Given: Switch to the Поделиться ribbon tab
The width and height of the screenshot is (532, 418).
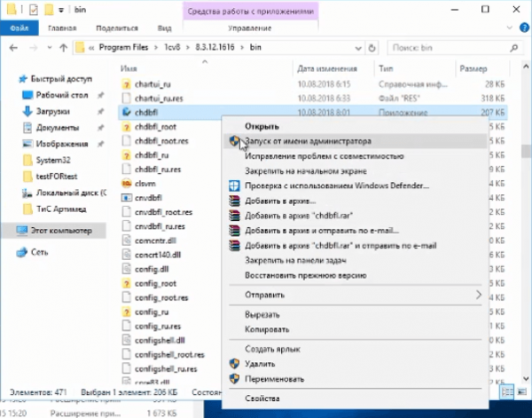Looking at the screenshot, I should pos(117,28).
